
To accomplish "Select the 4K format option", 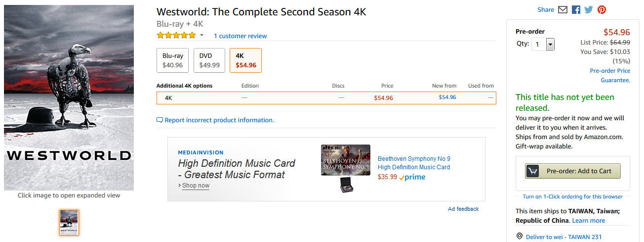I will 245,60.
